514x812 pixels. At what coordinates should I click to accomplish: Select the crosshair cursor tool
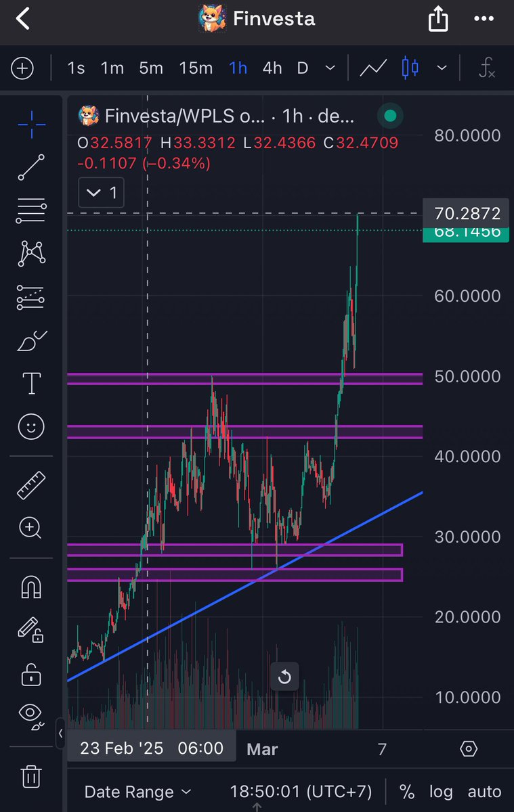(31, 124)
